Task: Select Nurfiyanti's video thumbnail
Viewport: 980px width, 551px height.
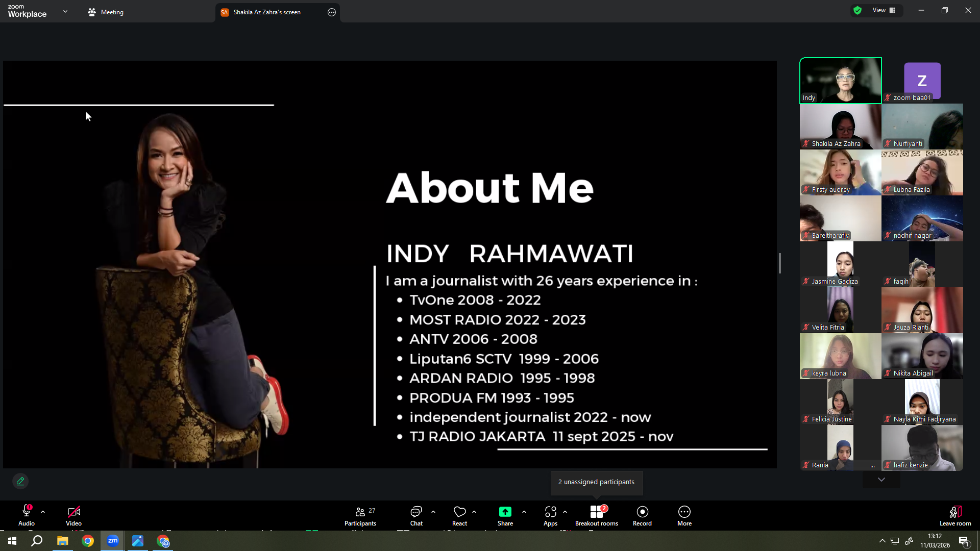Action: coord(922,127)
